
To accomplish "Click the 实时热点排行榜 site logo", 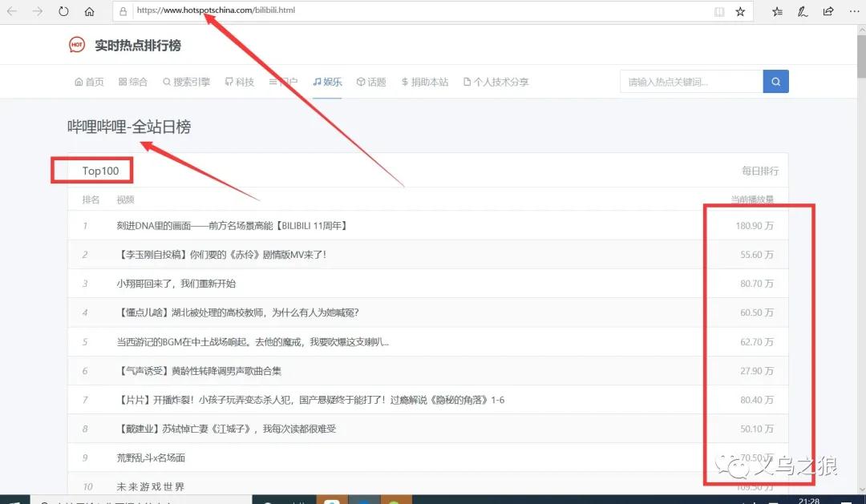I will [125, 46].
